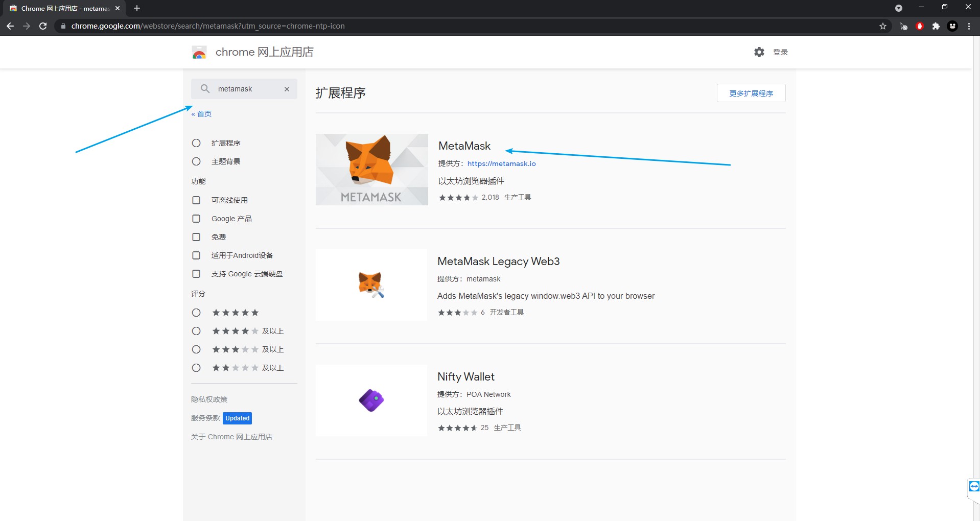Clear the metamask search box
Image resolution: width=980 pixels, height=521 pixels.
[x=287, y=89]
